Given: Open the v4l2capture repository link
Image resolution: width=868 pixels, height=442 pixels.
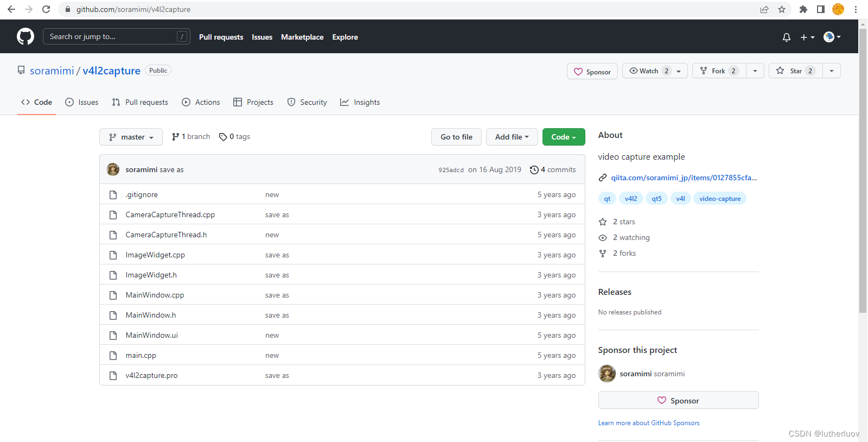Looking at the screenshot, I should (x=111, y=71).
